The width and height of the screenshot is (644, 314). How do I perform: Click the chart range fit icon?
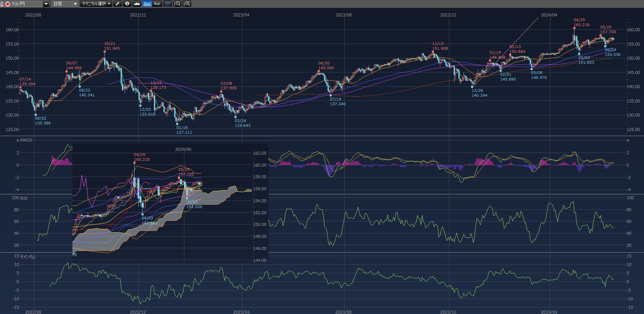168,4
